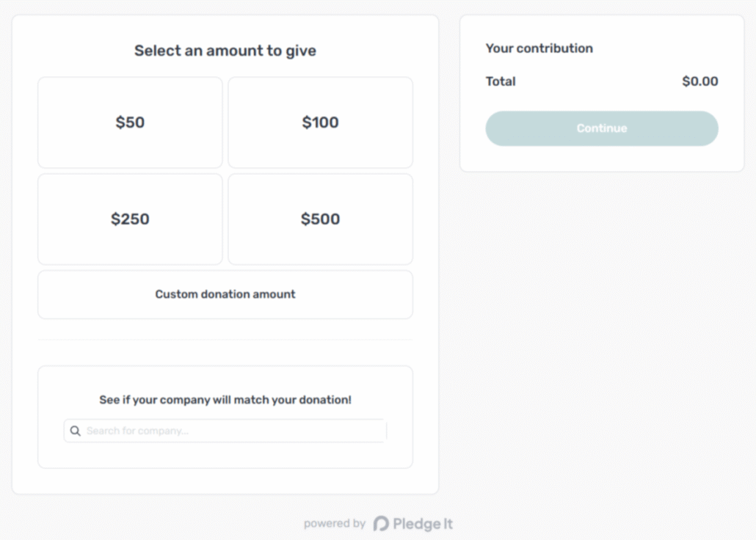The width and height of the screenshot is (756, 540).
Task: Select the $500 giving amount
Action: [320, 219]
